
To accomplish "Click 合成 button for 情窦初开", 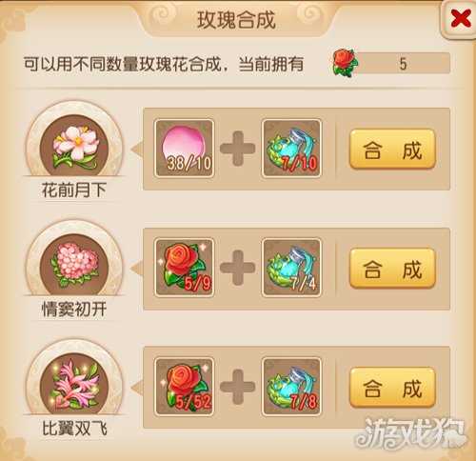I will click(x=392, y=269).
